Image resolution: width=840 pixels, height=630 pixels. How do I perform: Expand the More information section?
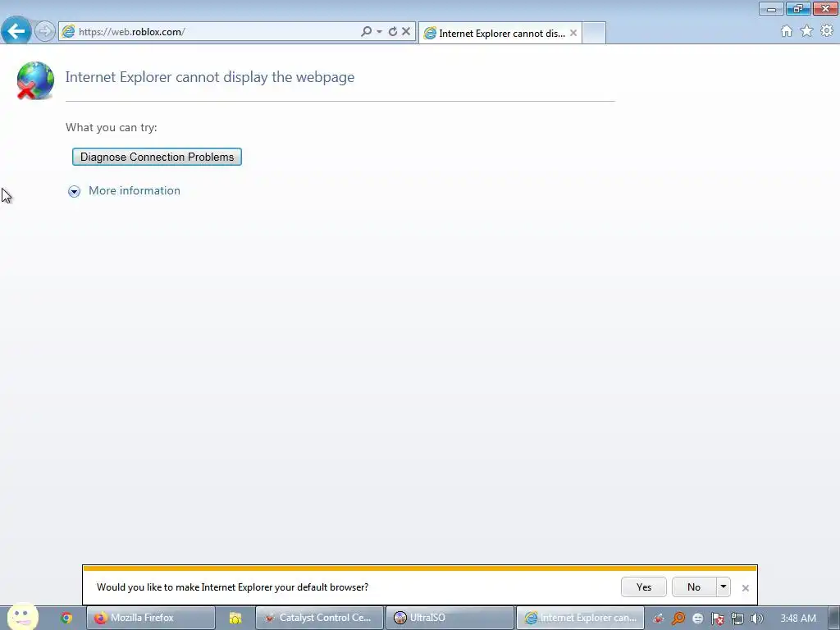[x=74, y=191]
